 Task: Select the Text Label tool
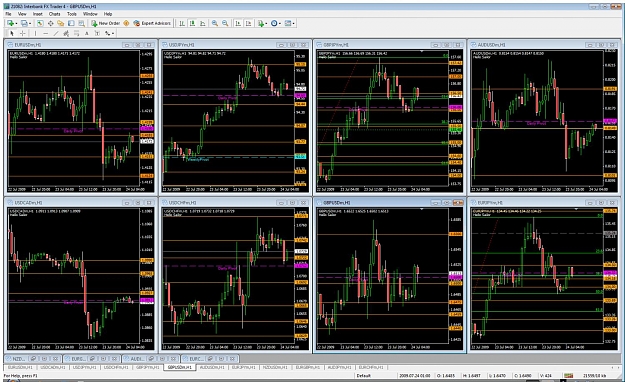pyautogui.click(x=97, y=33)
